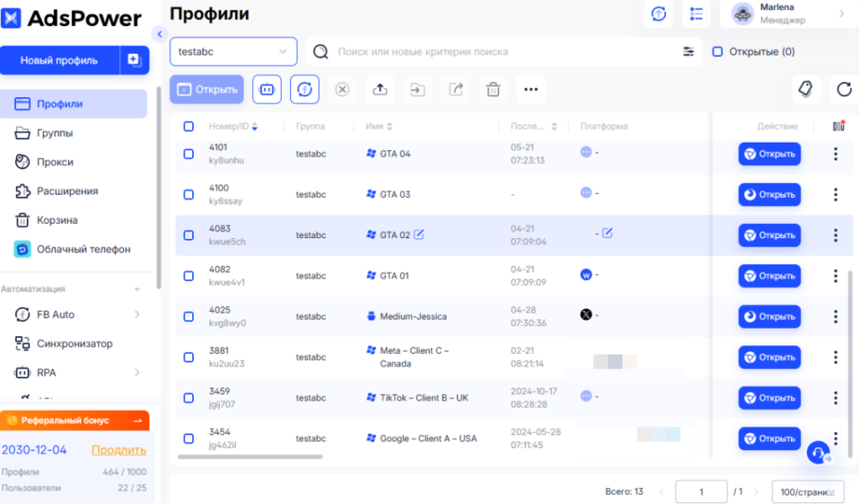Toggle the Открытые (0) checkbox
The height and width of the screenshot is (504, 859).
click(x=717, y=52)
